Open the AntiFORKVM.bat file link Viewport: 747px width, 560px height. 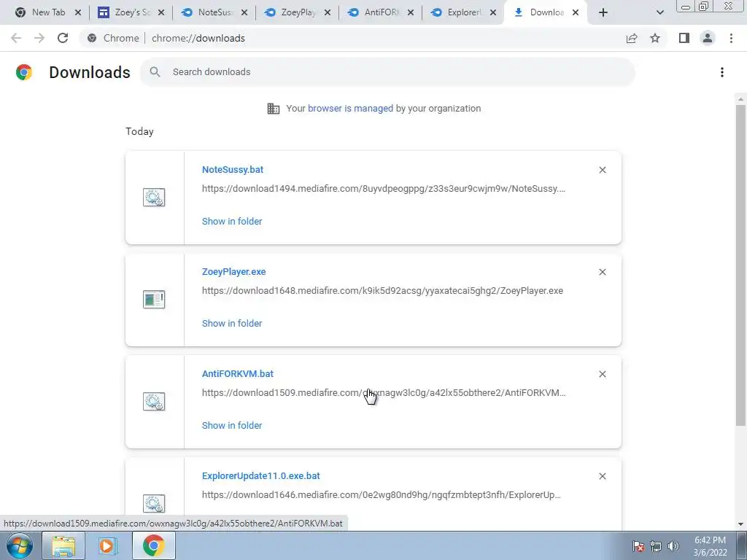(238, 374)
